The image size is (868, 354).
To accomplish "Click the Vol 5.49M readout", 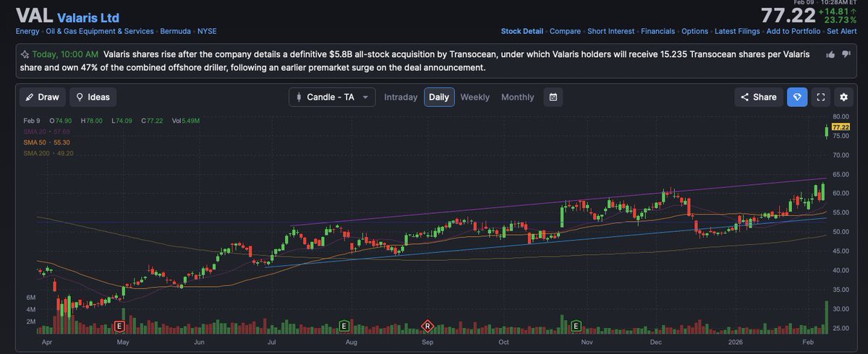I will coord(186,121).
